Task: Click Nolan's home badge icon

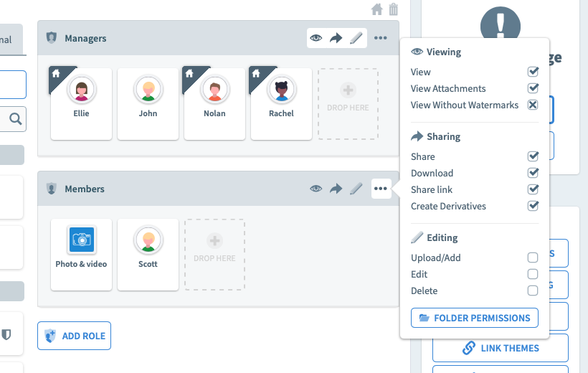Action: pyautogui.click(x=189, y=74)
